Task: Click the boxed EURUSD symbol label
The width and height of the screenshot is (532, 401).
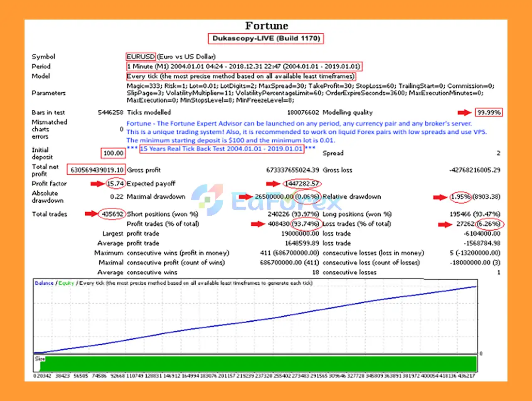Action: point(140,56)
